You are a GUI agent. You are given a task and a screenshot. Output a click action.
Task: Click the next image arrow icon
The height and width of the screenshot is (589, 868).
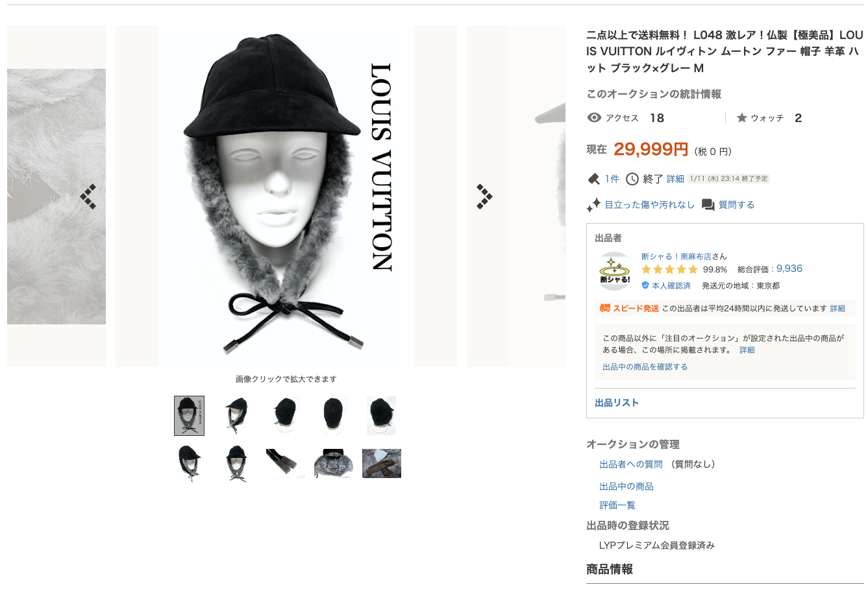click(x=484, y=197)
